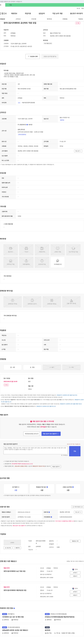Open the remedy.kocsc.or.kr link

(x=22, y=464)
